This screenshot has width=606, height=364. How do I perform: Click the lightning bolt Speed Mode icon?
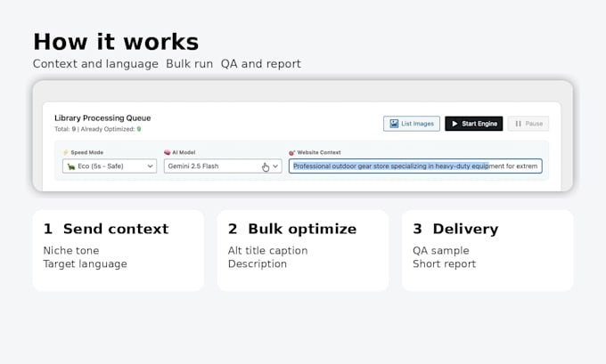(66, 152)
